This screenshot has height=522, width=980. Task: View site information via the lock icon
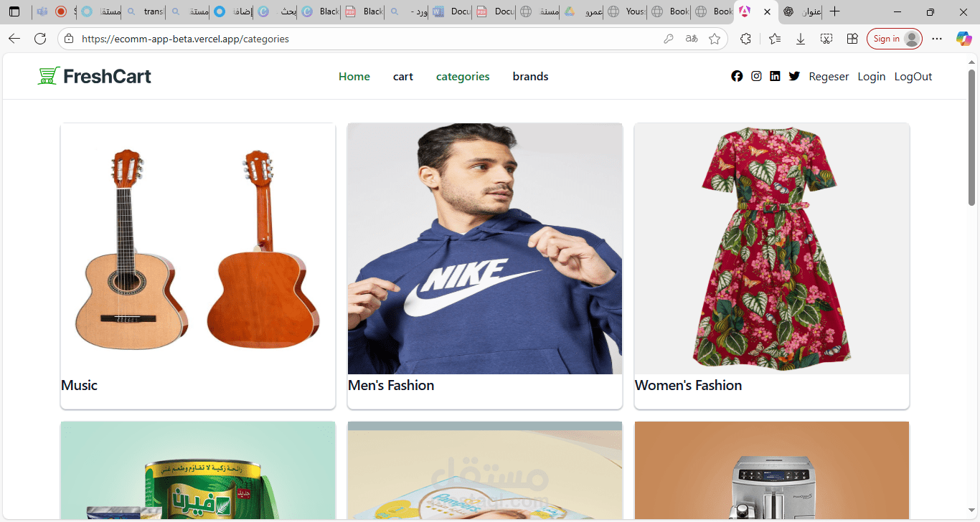(x=70, y=39)
